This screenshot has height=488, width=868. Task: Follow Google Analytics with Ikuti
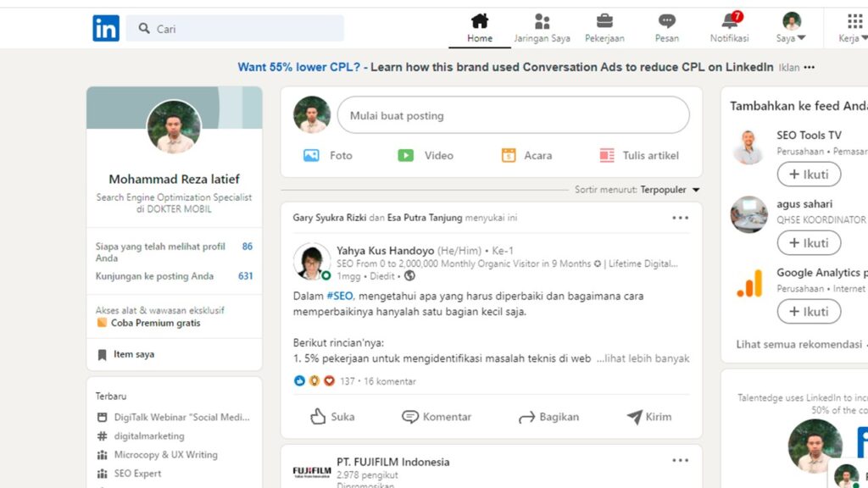click(x=809, y=312)
